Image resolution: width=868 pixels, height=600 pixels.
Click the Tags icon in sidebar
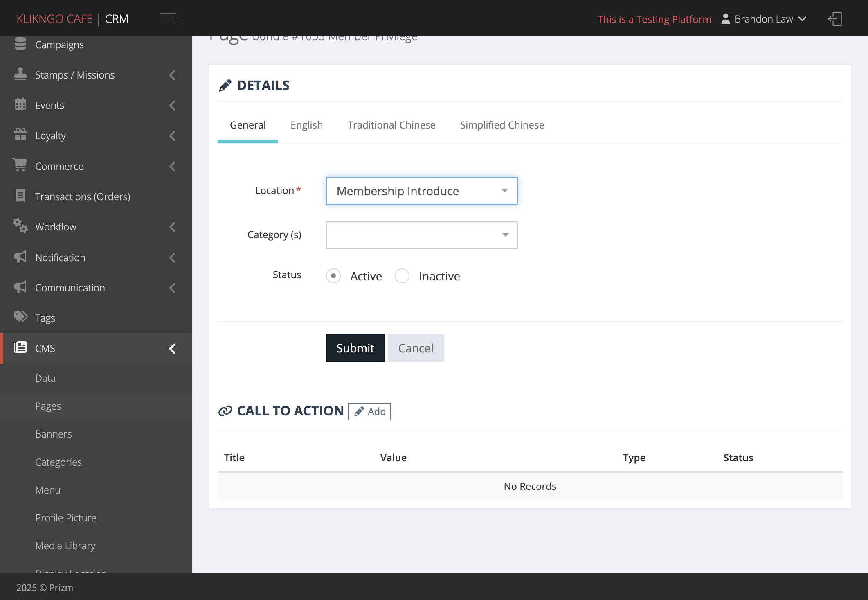click(20, 317)
